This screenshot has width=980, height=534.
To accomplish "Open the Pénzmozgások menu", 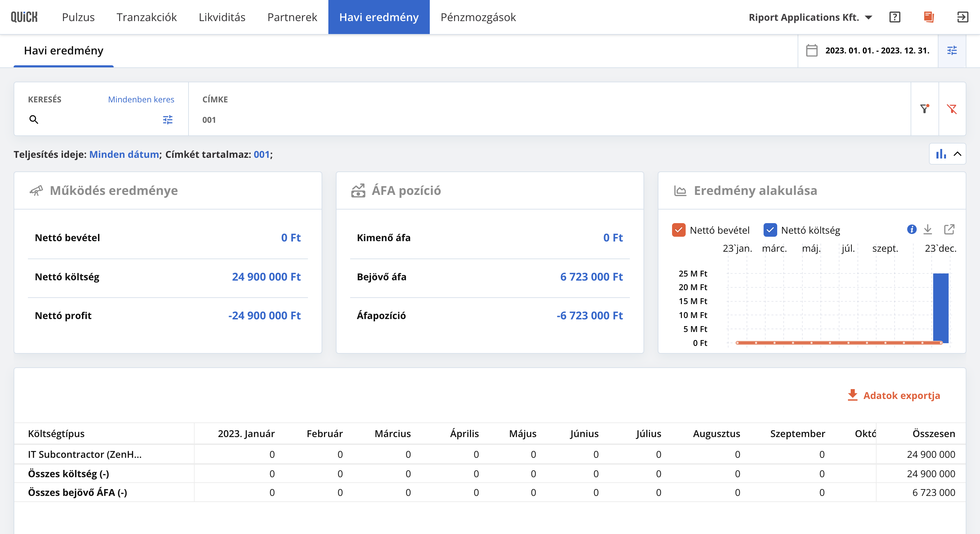I will (478, 17).
